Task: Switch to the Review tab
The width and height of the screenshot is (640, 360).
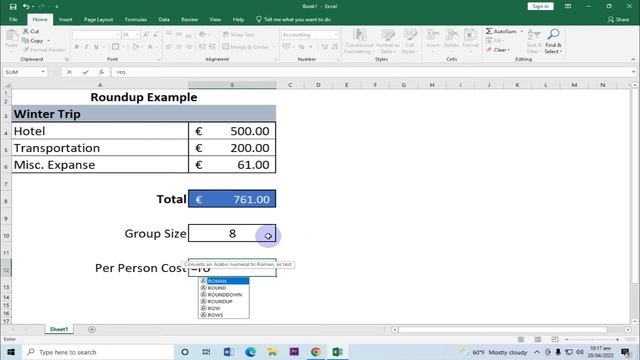Action: [x=189, y=20]
